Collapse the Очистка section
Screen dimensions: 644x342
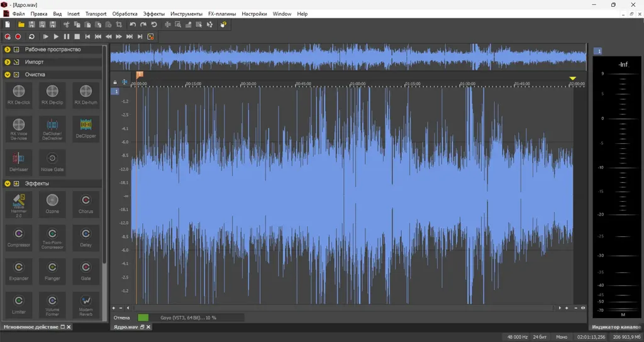point(8,75)
